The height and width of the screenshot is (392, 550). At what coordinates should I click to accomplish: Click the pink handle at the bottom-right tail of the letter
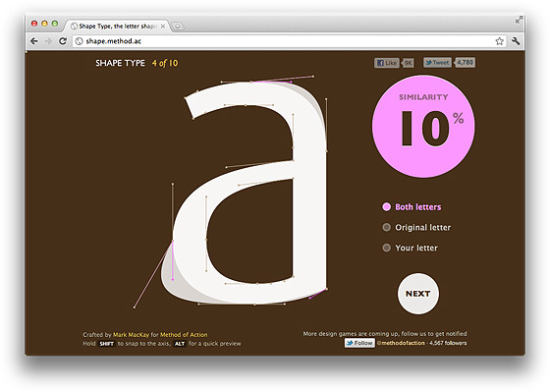click(x=309, y=298)
